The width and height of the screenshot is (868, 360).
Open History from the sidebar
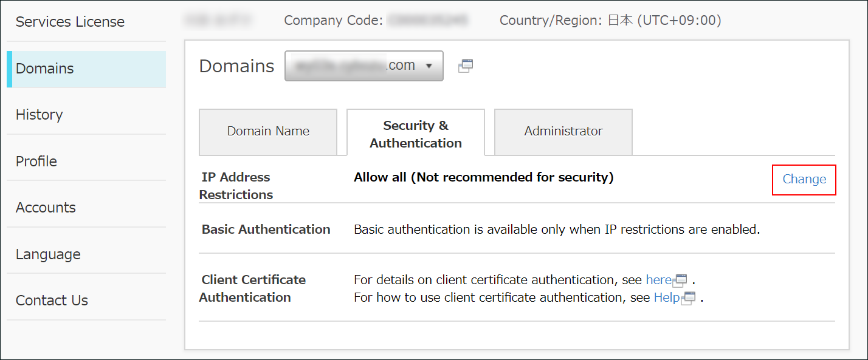click(x=40, y=115)
